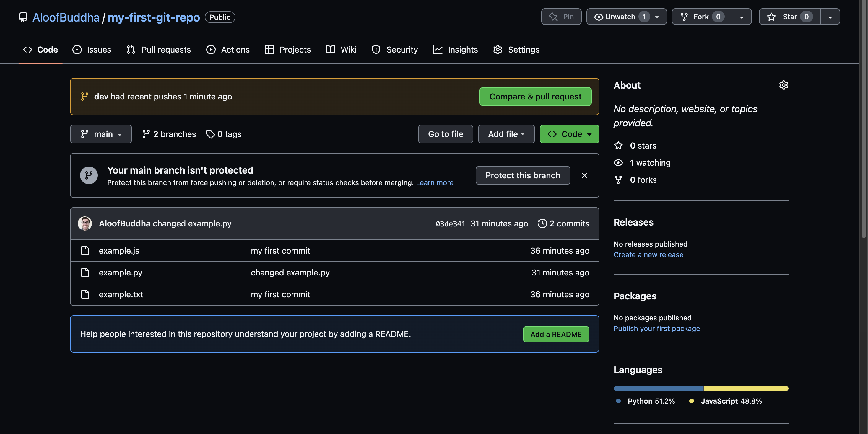Switch to the Pull requests tab
Image resolution: width=868 pixels, height=434 pixels.
(x=159, y=50)
